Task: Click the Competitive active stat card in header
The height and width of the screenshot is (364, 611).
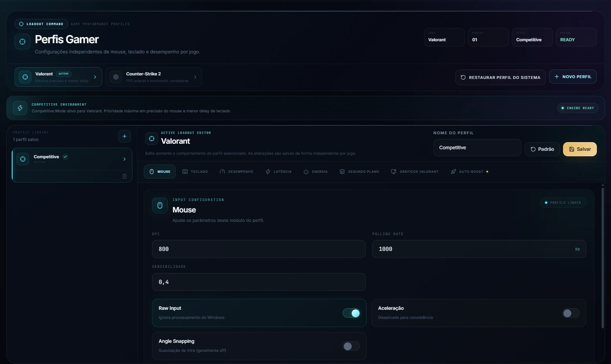Action: click(x=532, y=37)
